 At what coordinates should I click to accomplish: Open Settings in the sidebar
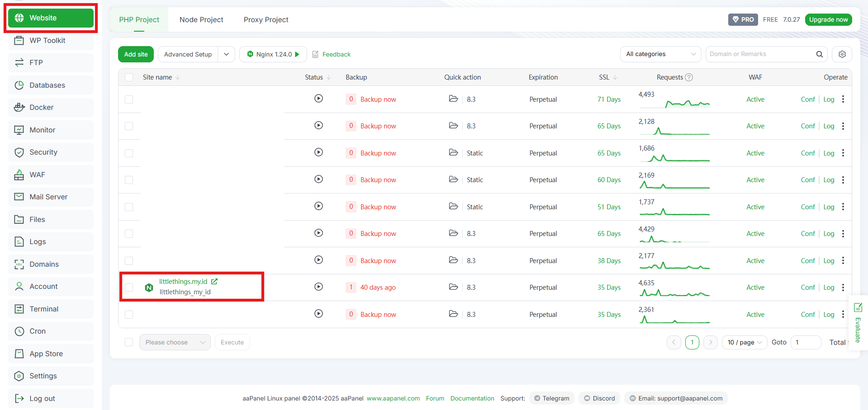pyautogui.click(x=51, y=376)
